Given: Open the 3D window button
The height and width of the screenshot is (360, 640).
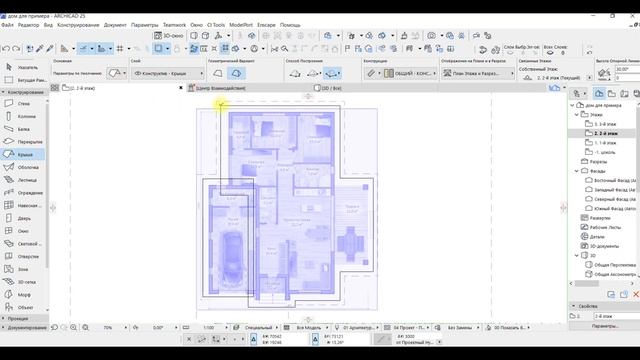Looking at the screenshot, I should pyautogui.click(x=168, y=36).
